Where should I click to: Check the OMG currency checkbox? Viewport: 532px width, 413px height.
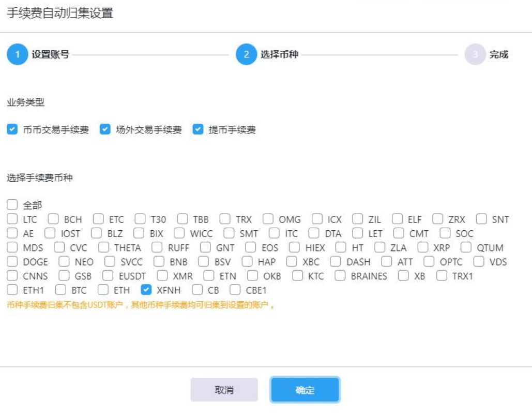point(268,219)
